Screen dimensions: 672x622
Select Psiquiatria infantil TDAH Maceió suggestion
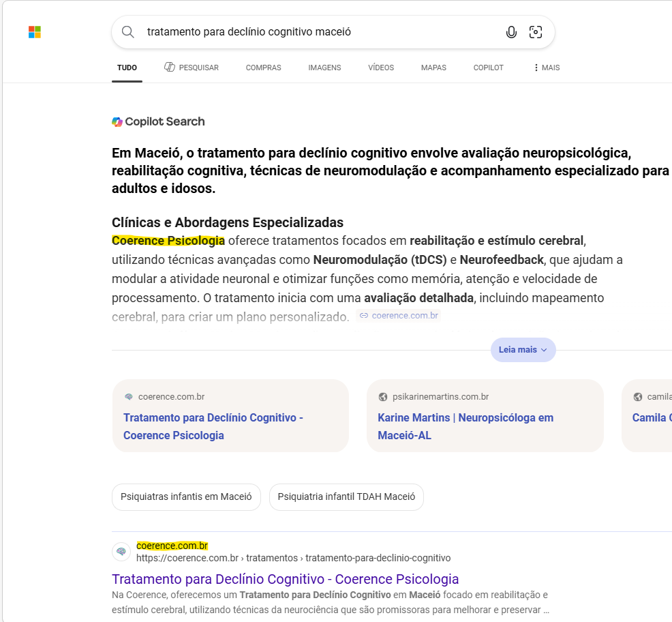click(x=346, y=497)
